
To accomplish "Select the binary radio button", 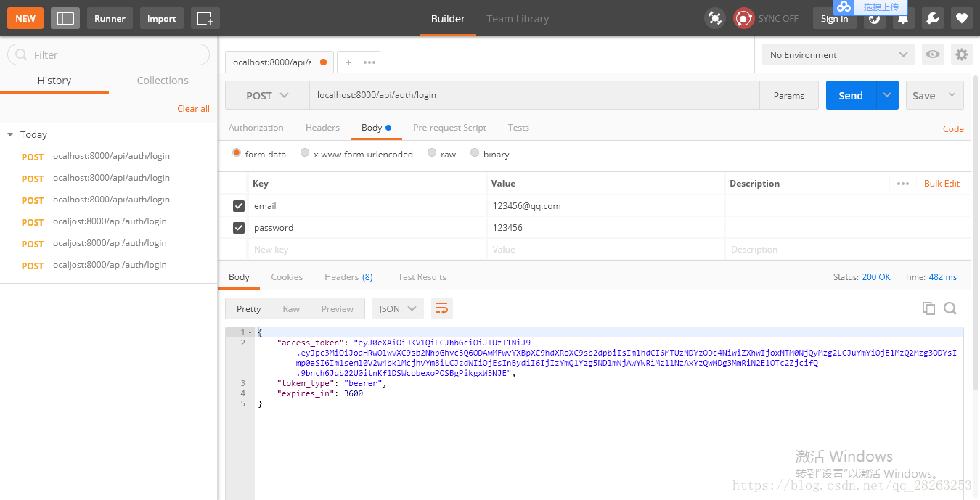I will (x=475, y=153).
